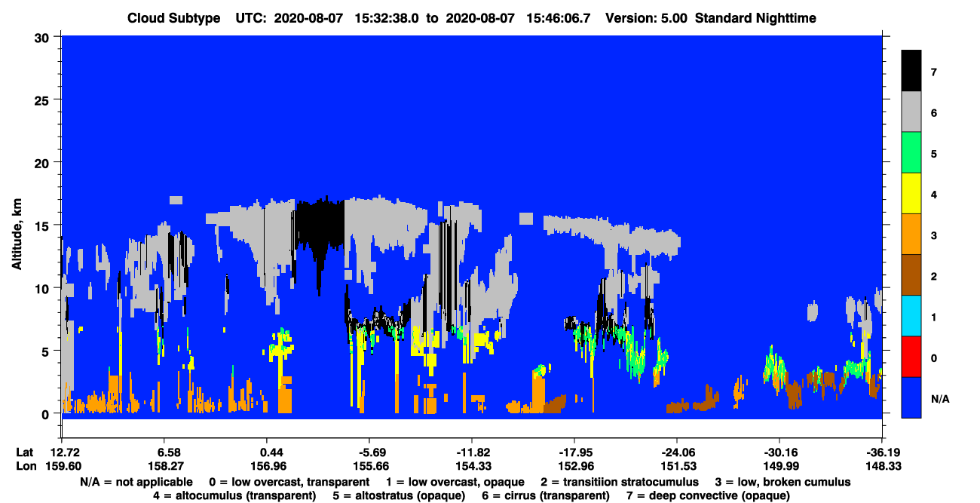The width and height of the screenshot is (980, 503).
Task: Click legend text 'N/A = not applicable'
Action: click(x=135, y=482)
